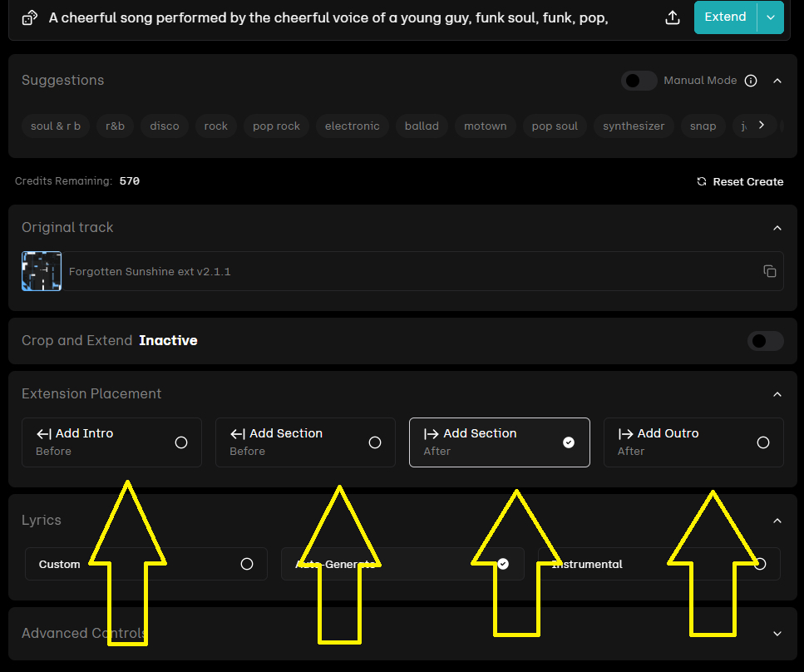Select the Add Outro After option
804x672 pixels.
click(693, 442)
